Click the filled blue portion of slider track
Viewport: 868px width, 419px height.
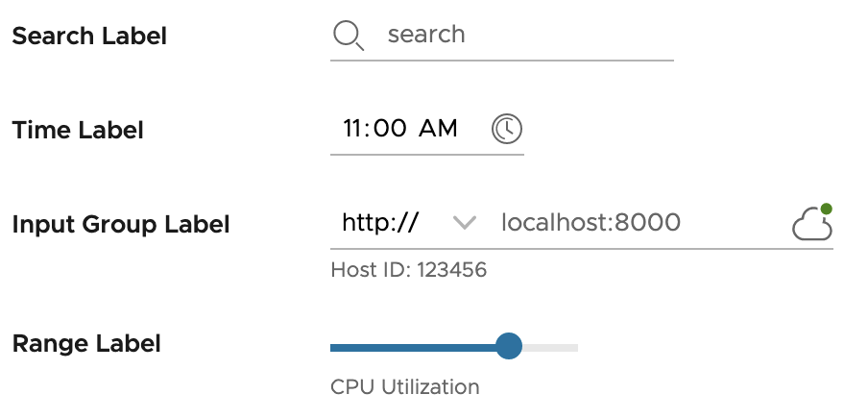[x=413, y=347]
